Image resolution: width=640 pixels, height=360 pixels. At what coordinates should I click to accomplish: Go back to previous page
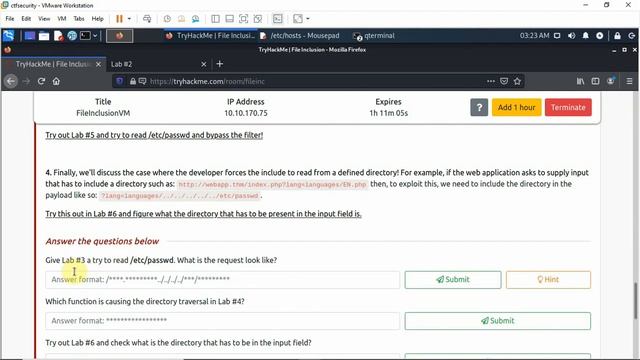(x=11, y=81)
